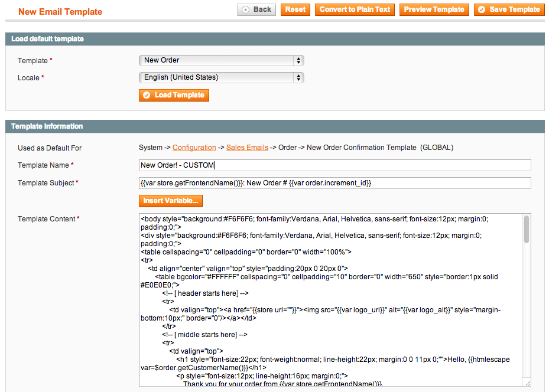Convert the template to plain text
This screenshot has height=392, width=549.
coord(355,9)
